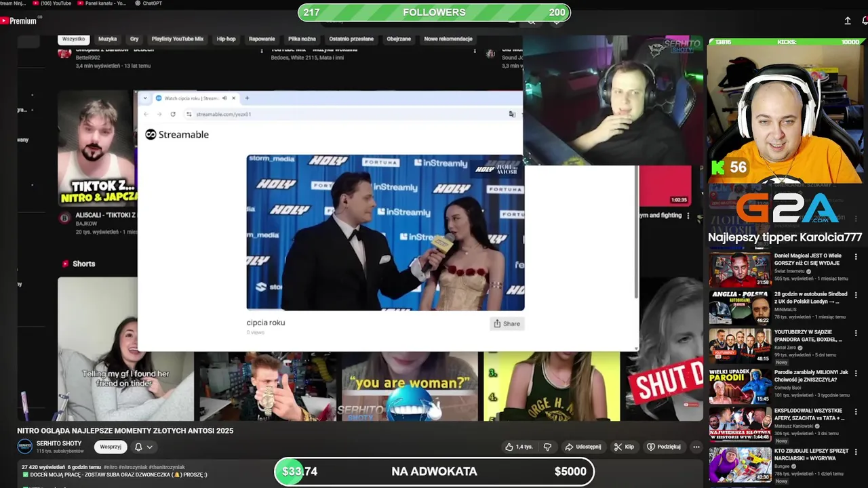Image resolution: width=868 pixels, height=488 pixels.
Task: Open options menu for Daniel Magical video
Action: 856,257
